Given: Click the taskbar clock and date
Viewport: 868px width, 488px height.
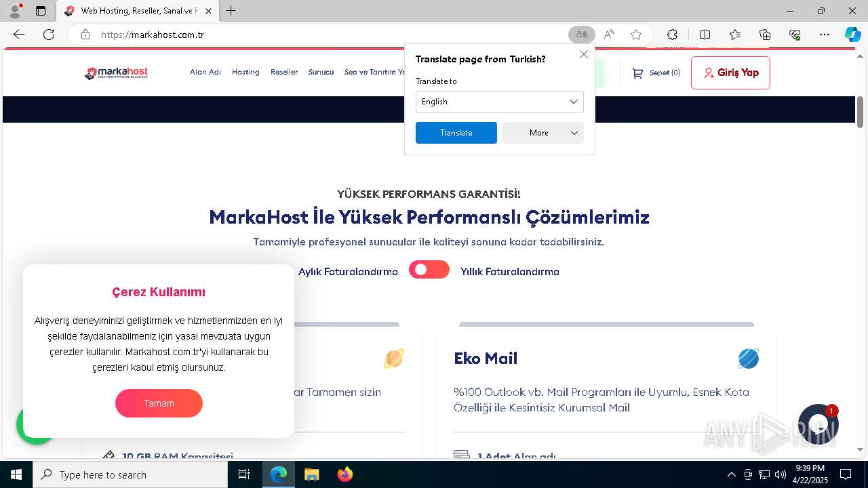Looking at the screenshot, I should point(810,474).
